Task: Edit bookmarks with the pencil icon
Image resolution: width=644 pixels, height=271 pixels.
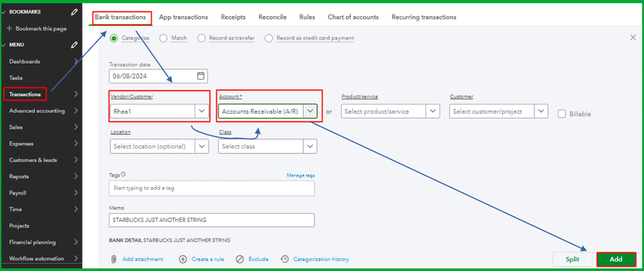Action: pyautogui.click(x=74, y=12)
